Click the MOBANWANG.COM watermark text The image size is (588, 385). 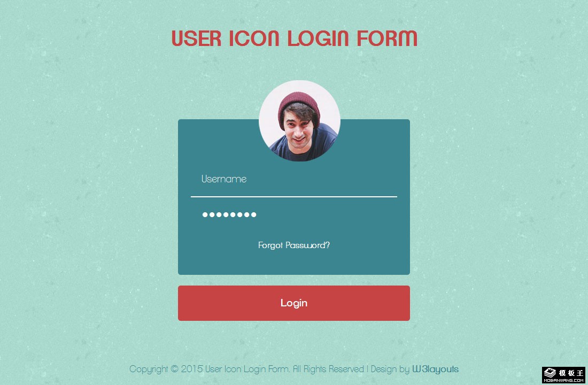(x=563, y=381)
